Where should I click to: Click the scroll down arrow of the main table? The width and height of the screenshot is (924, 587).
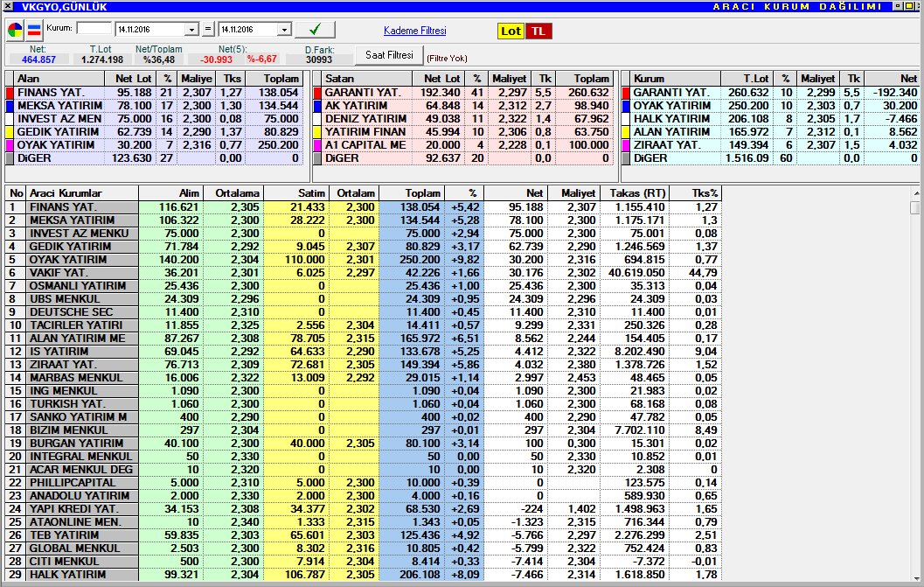coord(915,578)
